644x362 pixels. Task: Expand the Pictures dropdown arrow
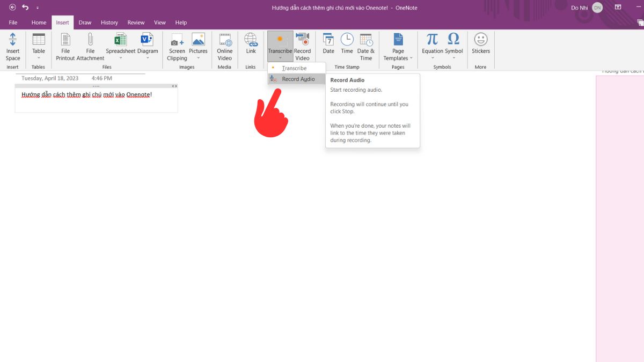coord(198,58)
